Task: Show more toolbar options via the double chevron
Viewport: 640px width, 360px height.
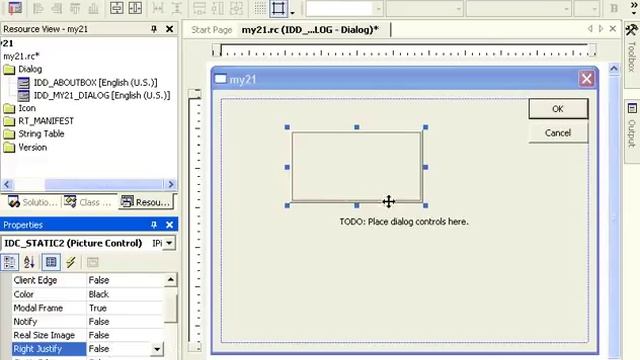Action: click(x=633, y=5)
